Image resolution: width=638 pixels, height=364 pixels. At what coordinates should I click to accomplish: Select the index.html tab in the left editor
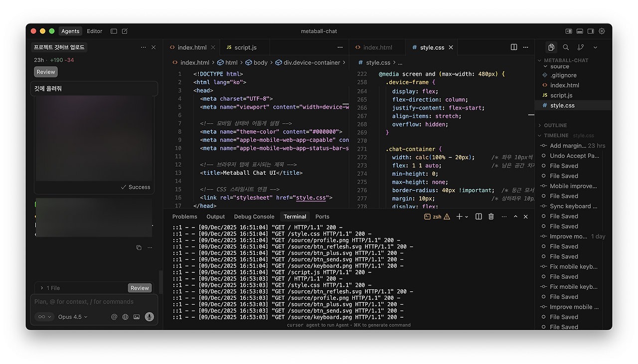pyautogui.click(x=192, y=47)
